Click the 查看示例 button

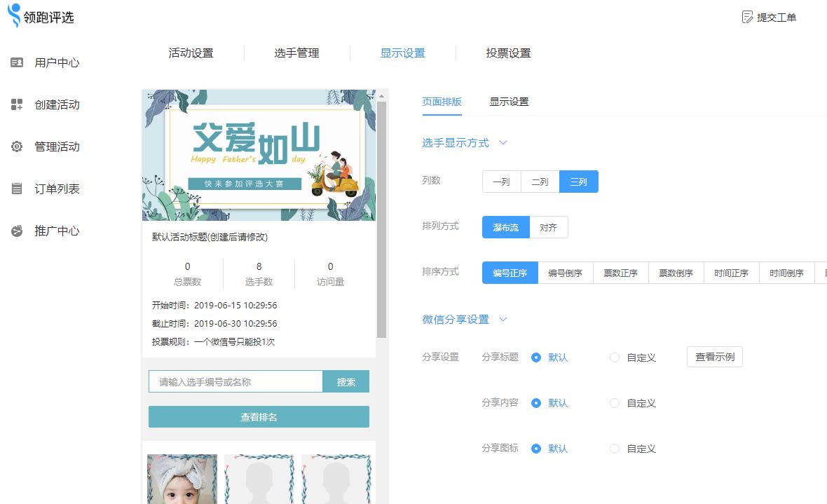point(714,357)
